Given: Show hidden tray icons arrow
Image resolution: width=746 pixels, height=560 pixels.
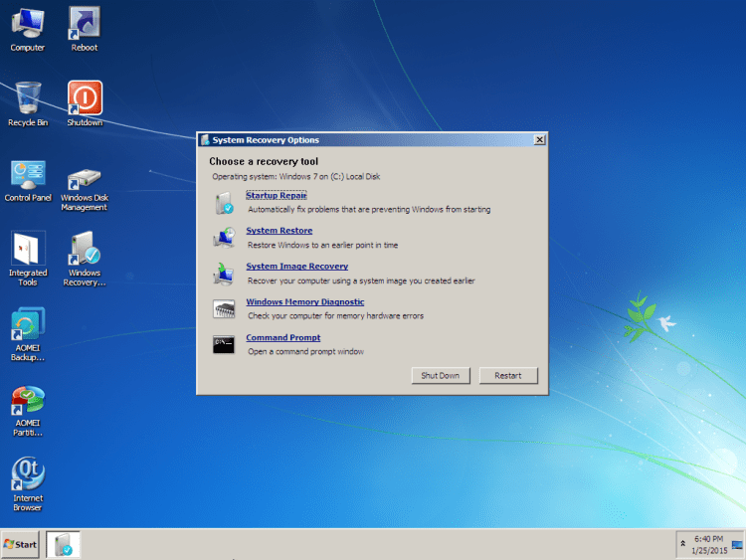Looking at the screenshot, I should 682,543.
